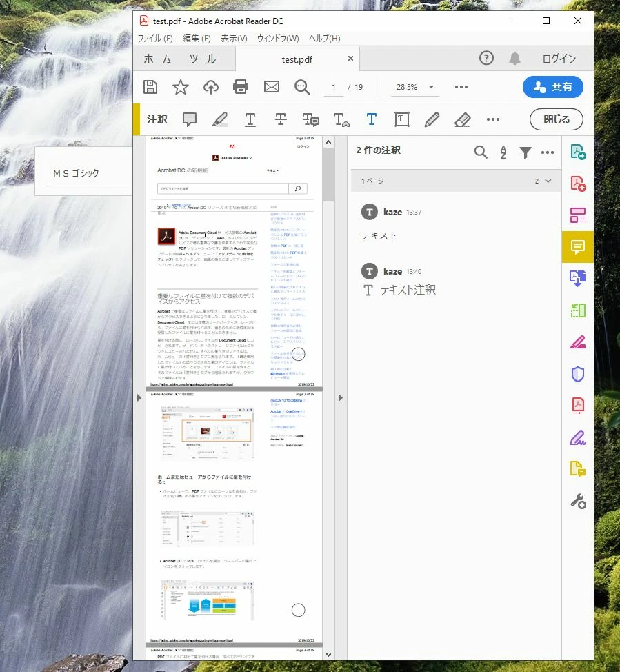Open the ヘルプ (H) menu
The width and height of the screenshot is (620, 672).
click(325, 39)
